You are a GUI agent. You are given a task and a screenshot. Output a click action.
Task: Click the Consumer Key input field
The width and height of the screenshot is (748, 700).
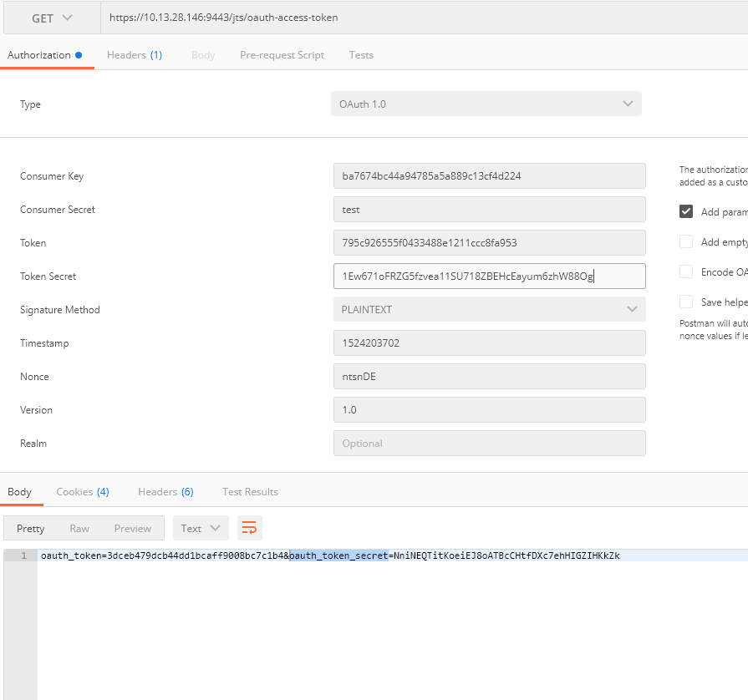(489, 176)
